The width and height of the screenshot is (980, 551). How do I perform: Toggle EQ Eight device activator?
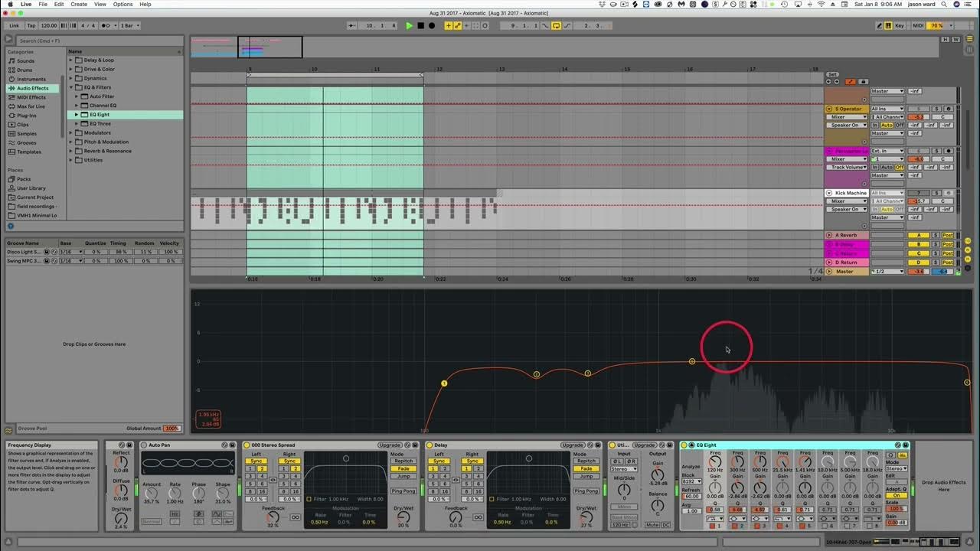click(x=684, y=445)
